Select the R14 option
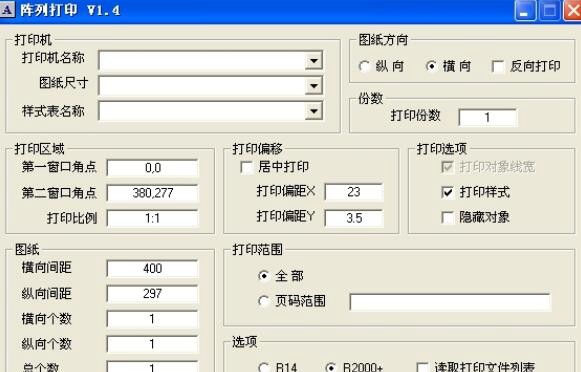Viewport: 581px width, 372px height. coord(263,368)
